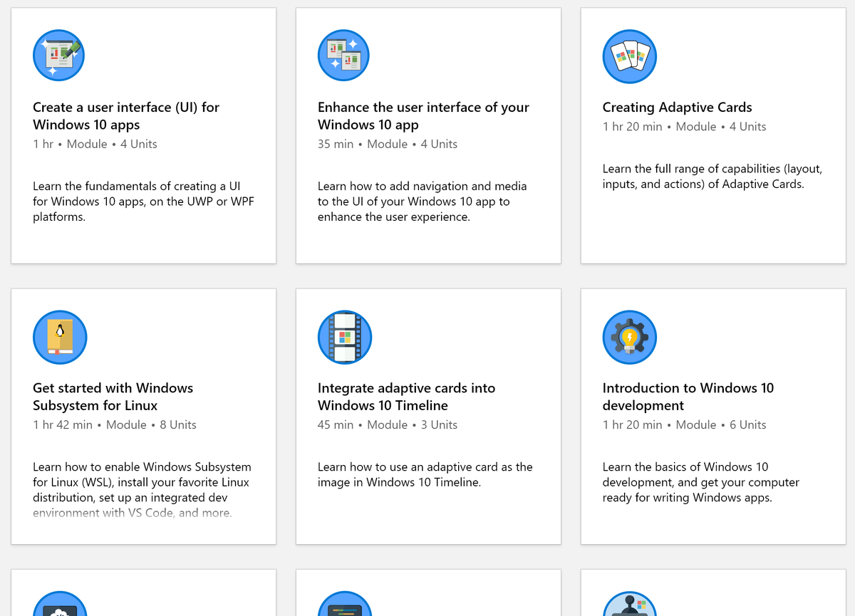Click description 'Learn the full range of capabilities'
The width and height of the screenshot is (855, 616).
(x=712, y=177)
